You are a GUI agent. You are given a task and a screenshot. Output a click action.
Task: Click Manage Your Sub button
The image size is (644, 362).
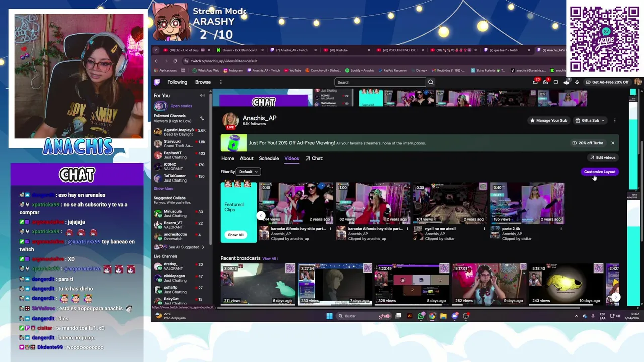click(548, 121)
